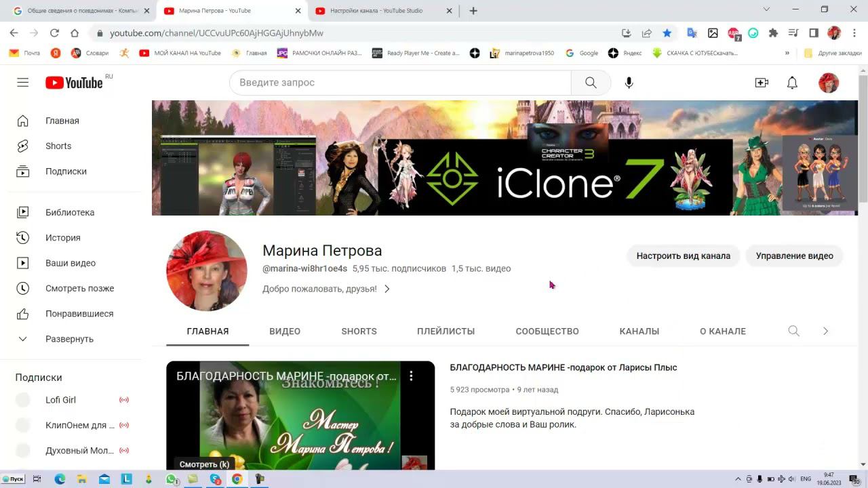
Task: Open the featured video three-dot menu
Action: [x=411, y=375]
